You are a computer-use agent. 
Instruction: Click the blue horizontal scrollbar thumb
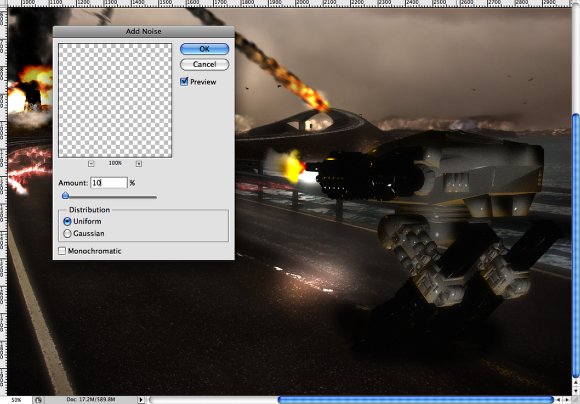[x=415, y=400]
